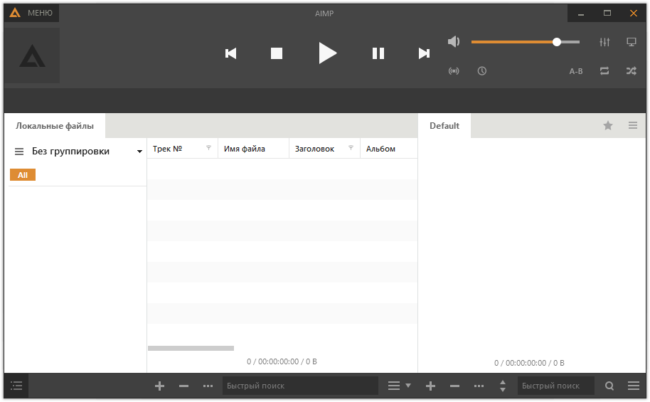Stop playback with the square button

pos(276,53)
